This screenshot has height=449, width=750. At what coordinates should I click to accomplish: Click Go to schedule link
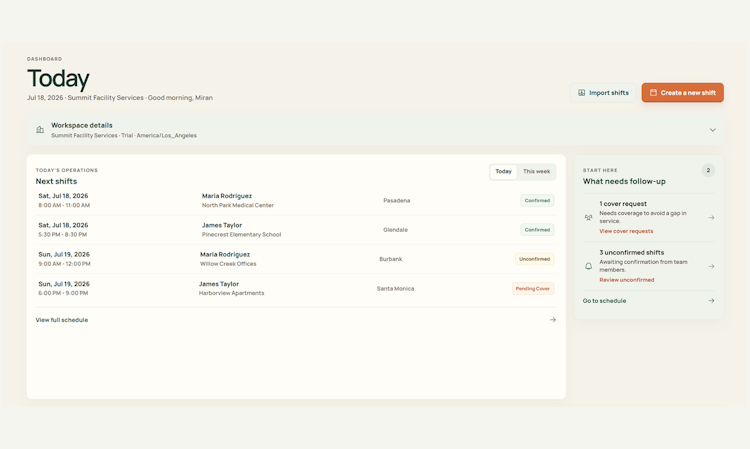604,301
